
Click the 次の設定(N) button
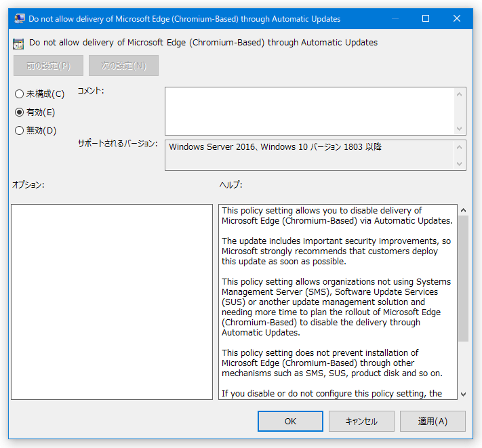coord(123,66)
